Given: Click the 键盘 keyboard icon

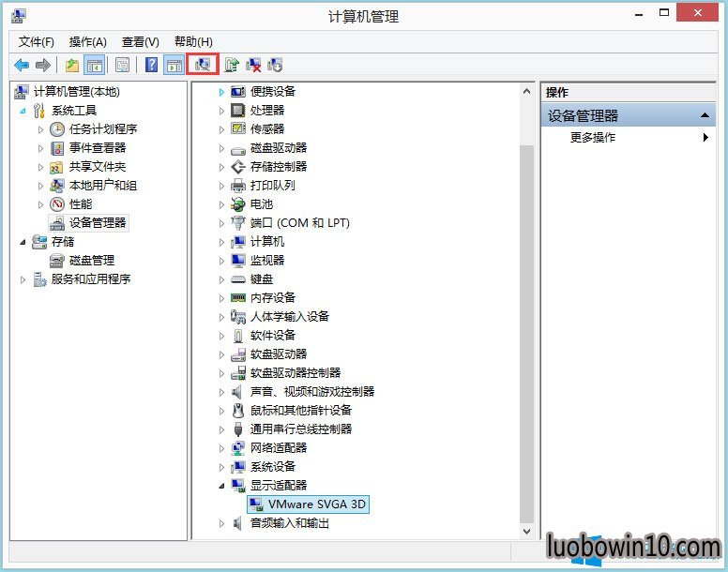Looking at the screenshot, I should [x=238, y=279].
